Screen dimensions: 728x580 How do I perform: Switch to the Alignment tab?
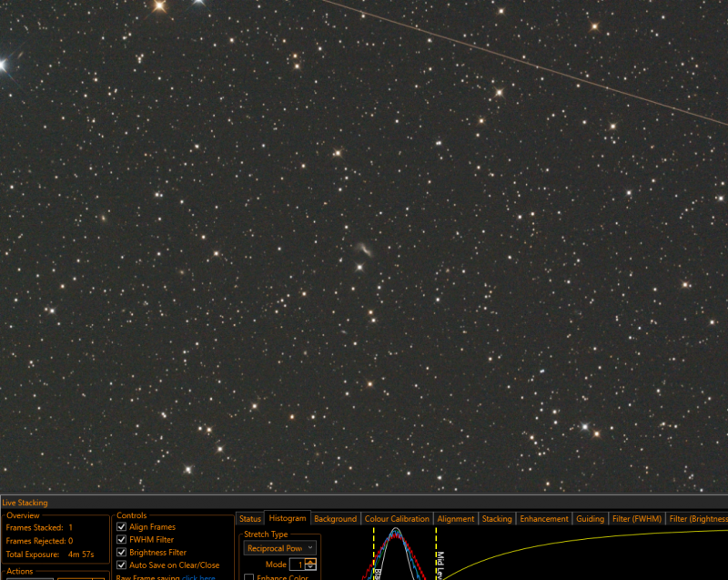point(456,519)
